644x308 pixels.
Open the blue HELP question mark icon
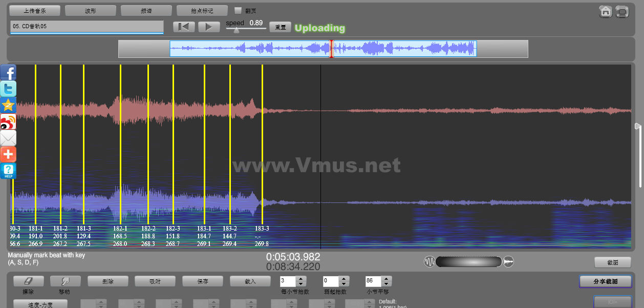coord(8,171)
